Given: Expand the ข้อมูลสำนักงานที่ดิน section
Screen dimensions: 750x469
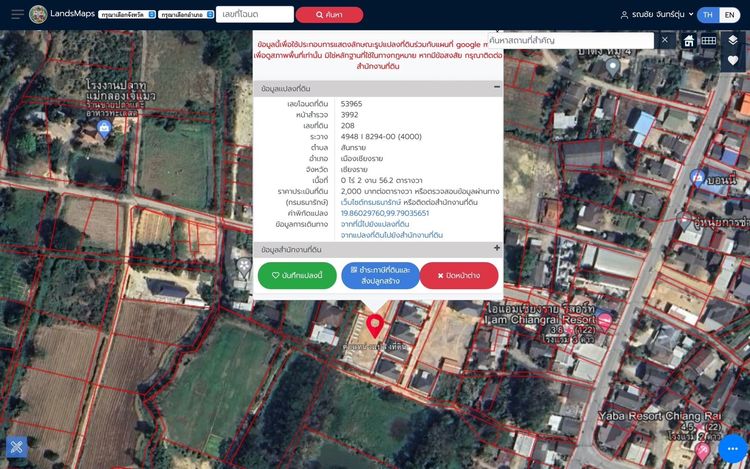Looking at the screenshot, I should point(496,248).
